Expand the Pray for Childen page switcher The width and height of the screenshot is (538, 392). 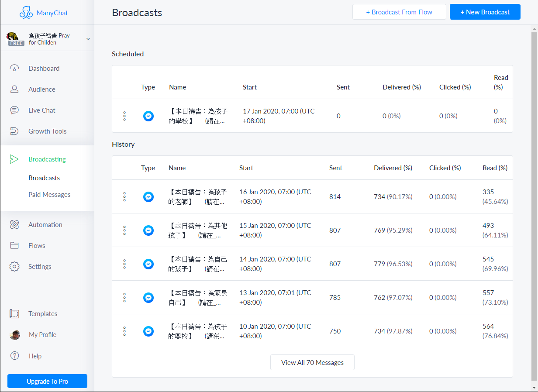(x=88, y=39)
